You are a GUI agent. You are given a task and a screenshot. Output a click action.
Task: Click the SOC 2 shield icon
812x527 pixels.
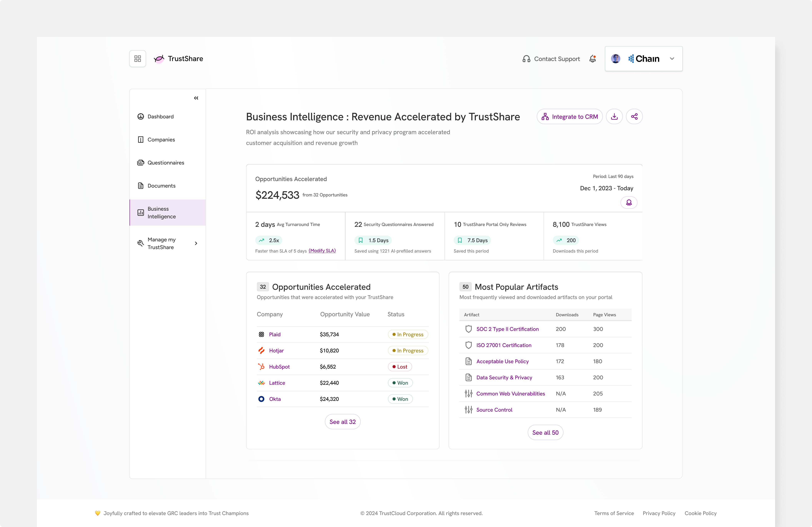point(468,329)
